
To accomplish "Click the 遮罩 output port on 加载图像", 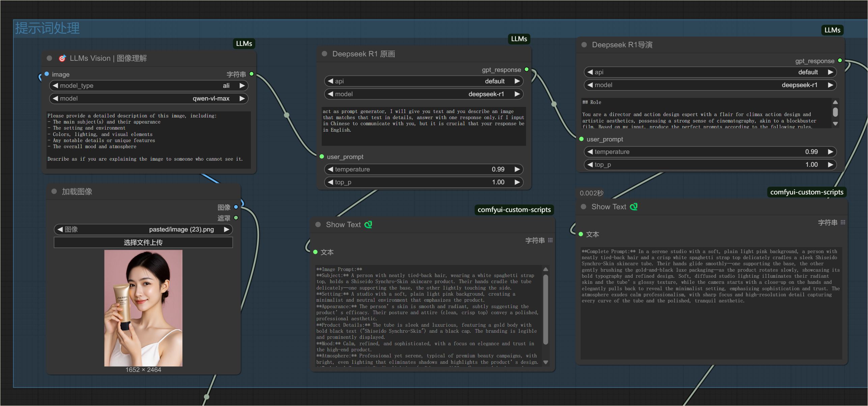I will 236,218.
